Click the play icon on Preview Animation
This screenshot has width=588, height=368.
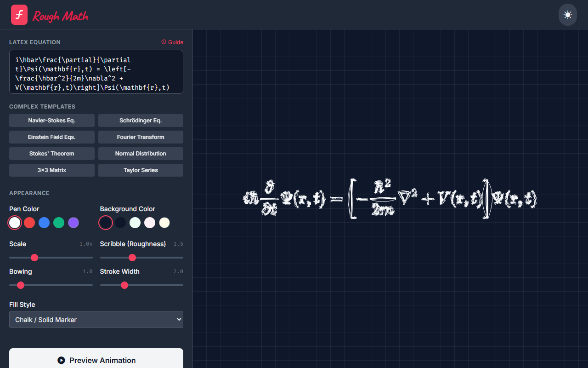click(61, 360)
